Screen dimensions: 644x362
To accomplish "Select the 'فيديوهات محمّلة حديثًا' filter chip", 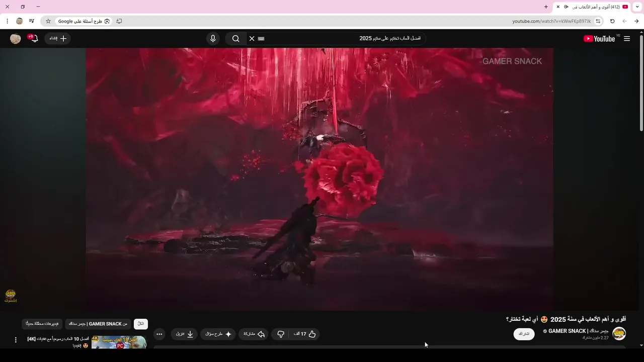I will click(x=42, y=324).
